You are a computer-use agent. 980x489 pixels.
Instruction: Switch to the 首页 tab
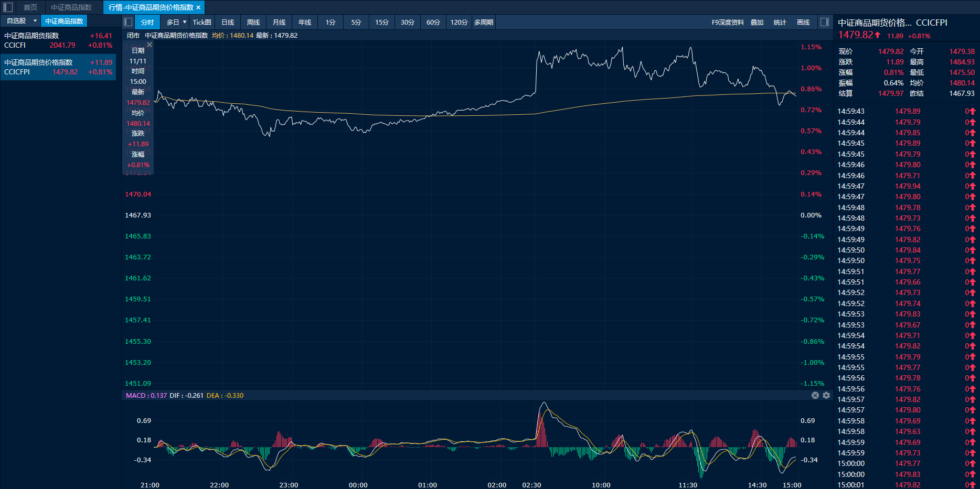[30, 7]
